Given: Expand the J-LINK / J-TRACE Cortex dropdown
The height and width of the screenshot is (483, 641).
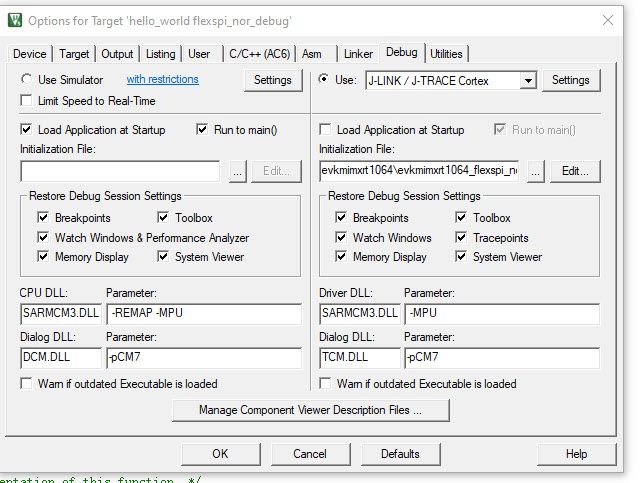Looking at the screenshot, I should click(x=528, y=80).
